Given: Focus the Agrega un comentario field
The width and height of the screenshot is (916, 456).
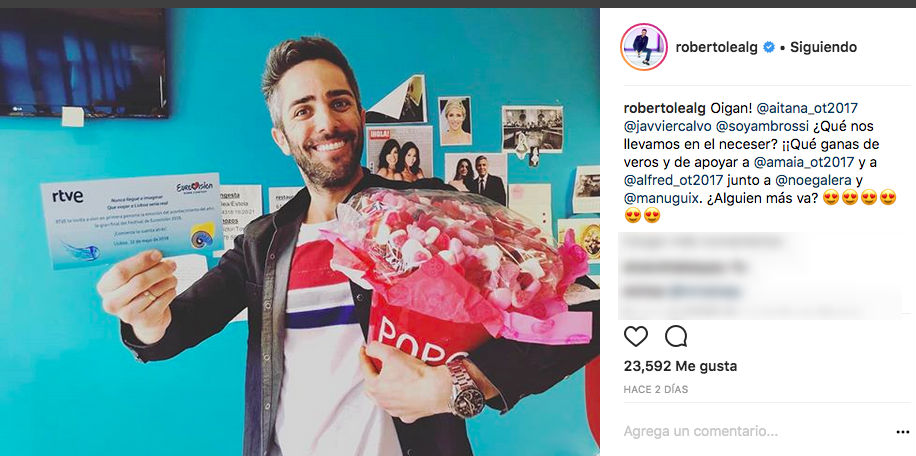Looking at the screenshot, I should (x=757, y=432).
